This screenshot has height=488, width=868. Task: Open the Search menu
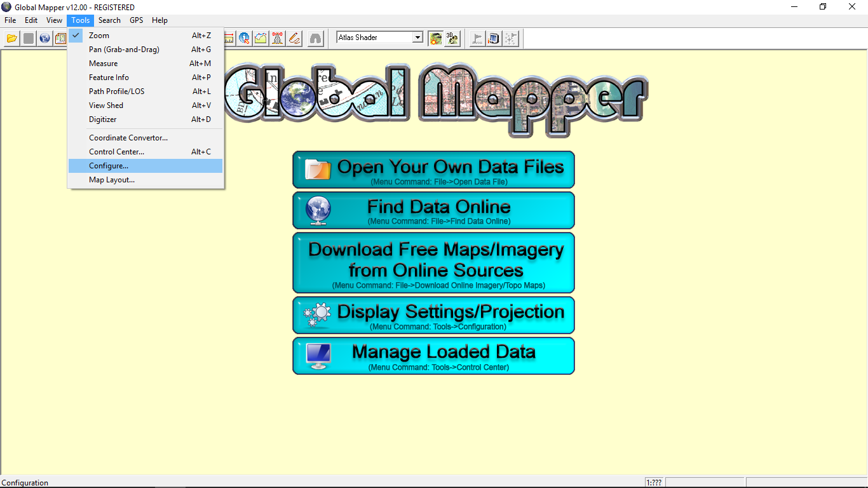(109, 20)
